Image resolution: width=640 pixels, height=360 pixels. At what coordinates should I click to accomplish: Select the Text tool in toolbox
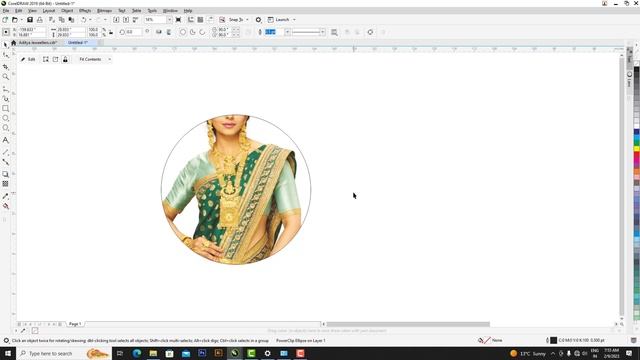click(x=6, y=140)
